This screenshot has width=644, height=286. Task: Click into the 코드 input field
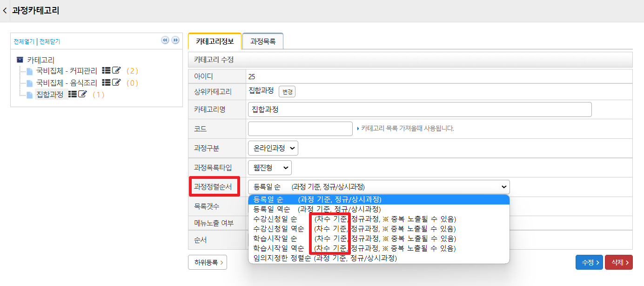(300, 129)
